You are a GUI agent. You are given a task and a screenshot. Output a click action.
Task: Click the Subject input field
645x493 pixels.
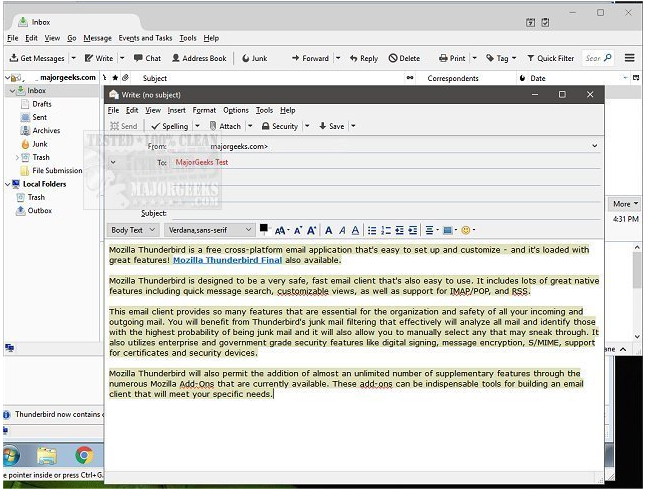(x=385, y=213)
